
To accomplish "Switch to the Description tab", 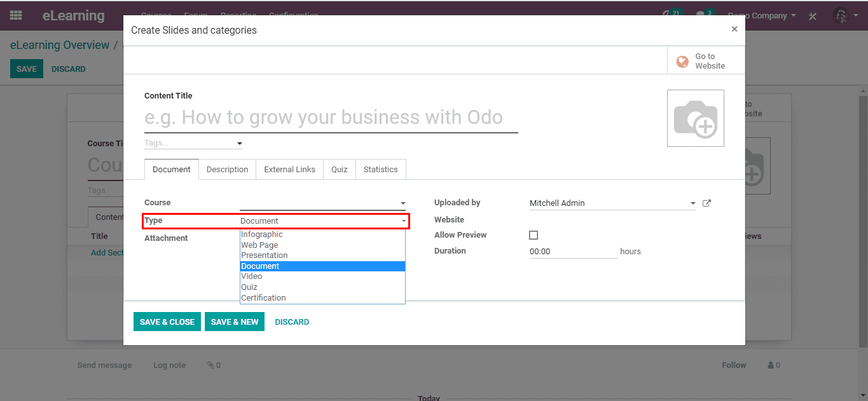I will 227,170.
